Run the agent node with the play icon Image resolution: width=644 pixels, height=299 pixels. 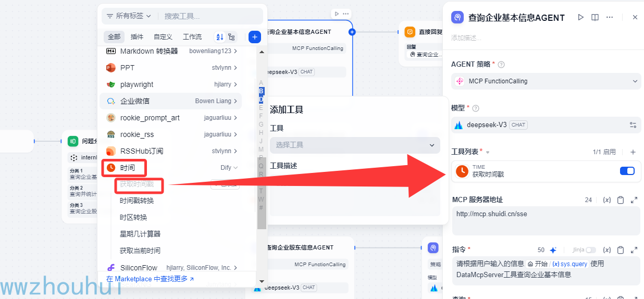581,17
